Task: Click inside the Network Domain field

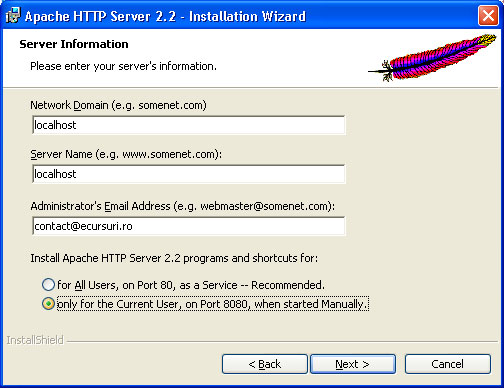Action: pyautogui.click(x=189, y=125)
